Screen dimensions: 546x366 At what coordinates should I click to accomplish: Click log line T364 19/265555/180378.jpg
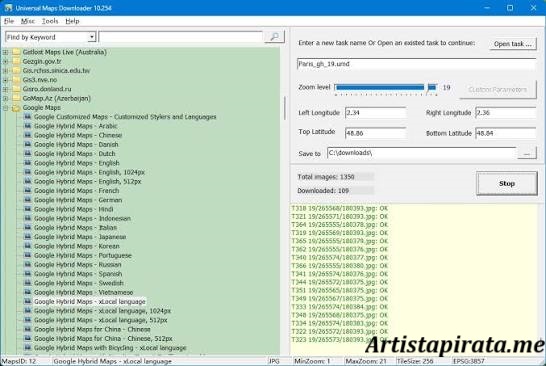(340, 225)
